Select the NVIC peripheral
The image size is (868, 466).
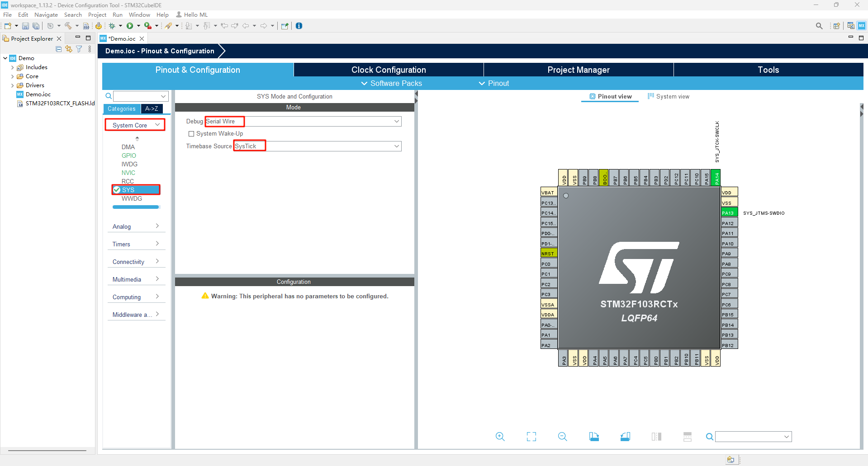point(128,173)
